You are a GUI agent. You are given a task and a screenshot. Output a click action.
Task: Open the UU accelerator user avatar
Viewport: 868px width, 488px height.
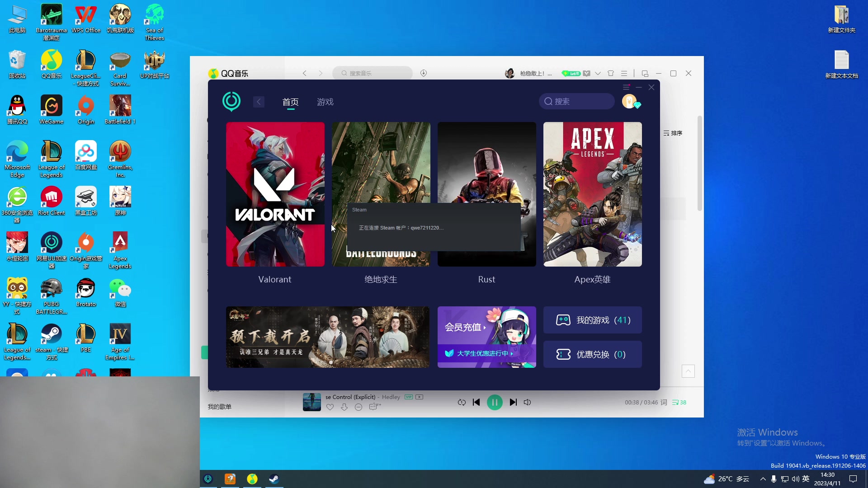coord(630,101)
